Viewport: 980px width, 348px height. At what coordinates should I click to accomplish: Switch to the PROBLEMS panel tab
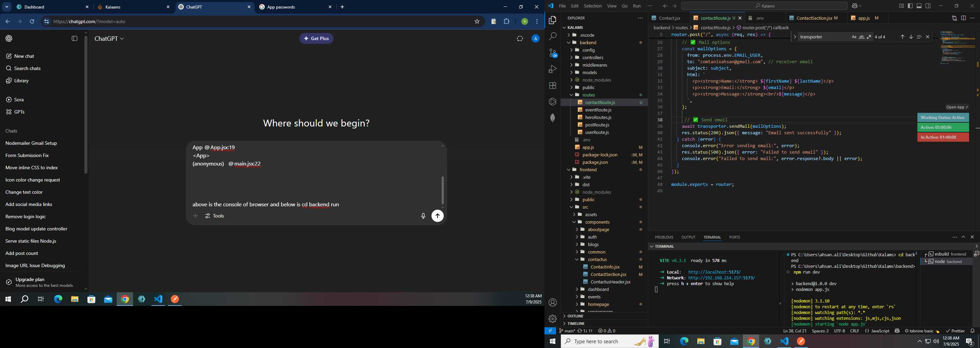click(x=664, y=237)
